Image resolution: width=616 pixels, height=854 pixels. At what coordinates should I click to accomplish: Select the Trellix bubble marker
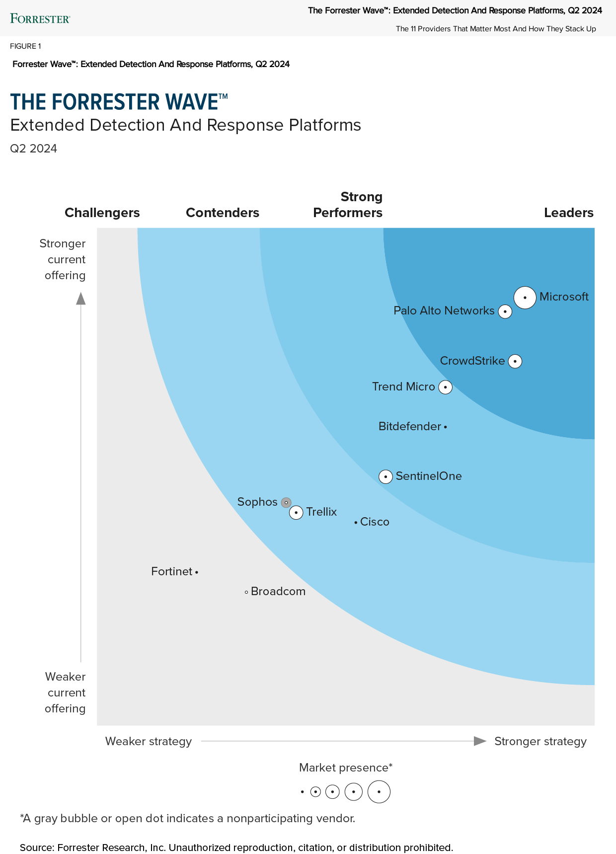click(296, 512)
